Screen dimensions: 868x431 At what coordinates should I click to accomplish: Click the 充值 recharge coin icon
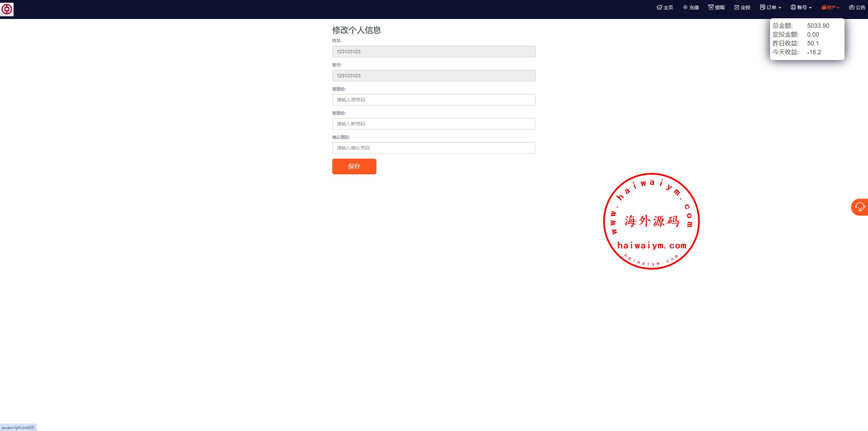click(685, 7)
